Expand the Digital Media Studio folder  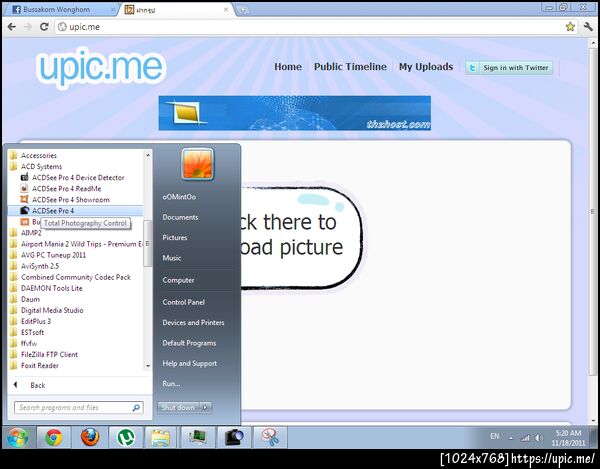click(52, 311)
